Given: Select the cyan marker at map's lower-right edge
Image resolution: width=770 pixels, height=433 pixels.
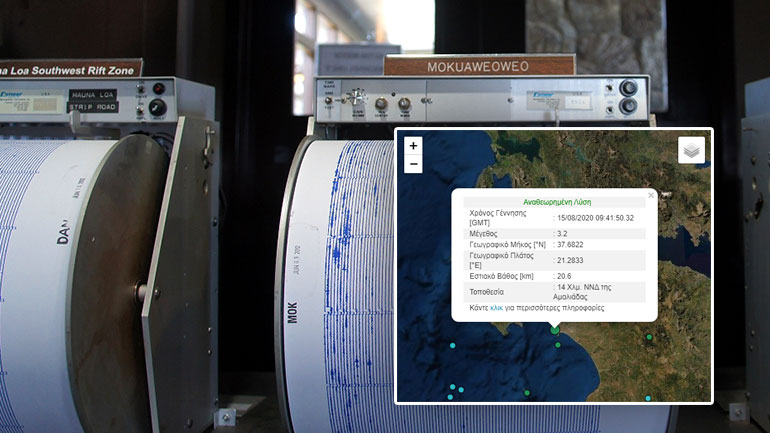Looking at the screenshot, I should point(648,398).
